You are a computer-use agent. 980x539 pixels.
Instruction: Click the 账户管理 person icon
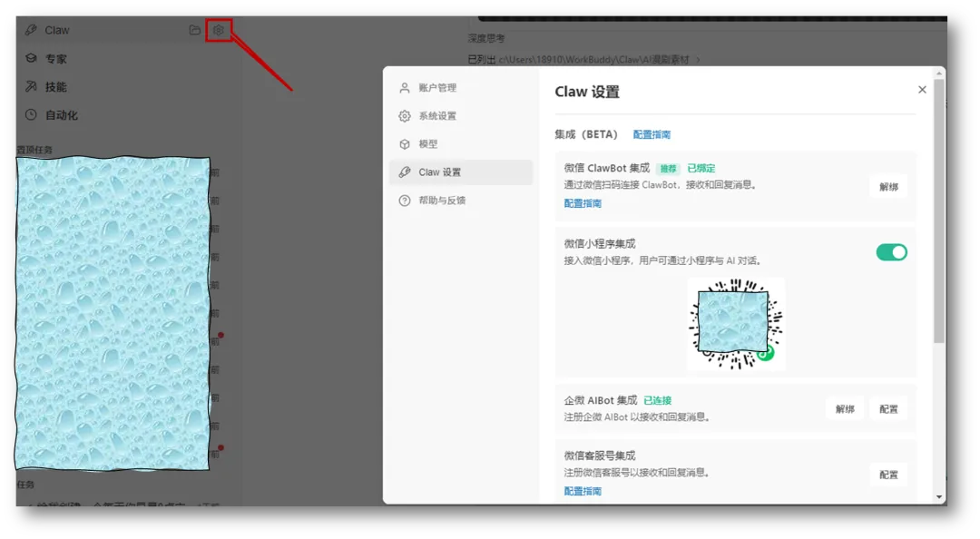[x=405, y=88]
